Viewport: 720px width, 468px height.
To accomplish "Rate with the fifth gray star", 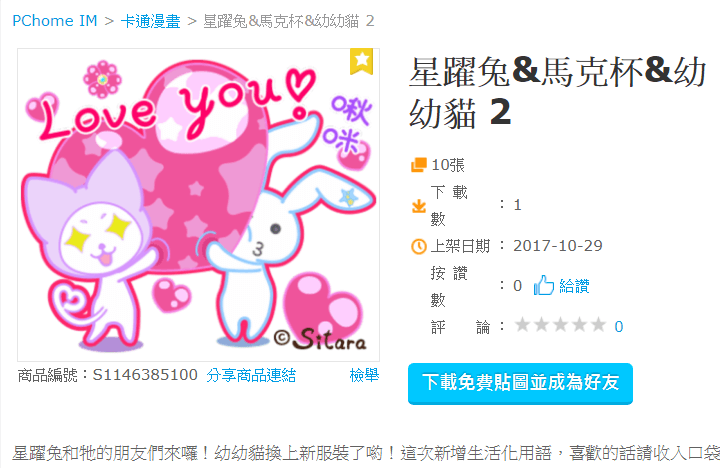I will 598,325.
